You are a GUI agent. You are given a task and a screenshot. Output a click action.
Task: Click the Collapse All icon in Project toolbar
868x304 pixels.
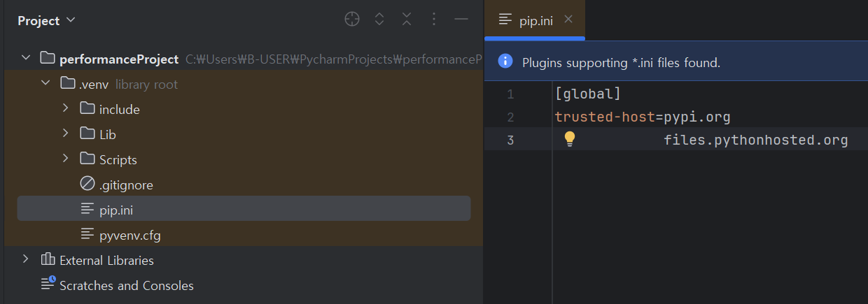407,20
